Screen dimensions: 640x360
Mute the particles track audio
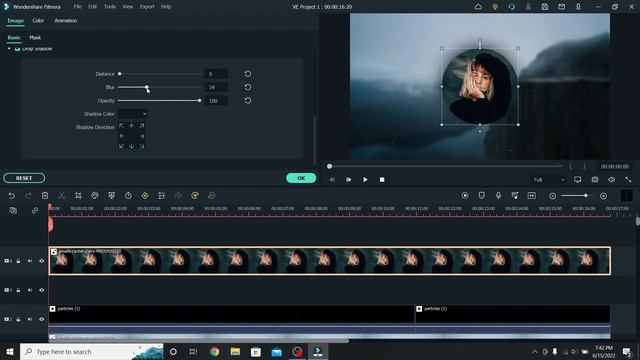pos(30,319)
